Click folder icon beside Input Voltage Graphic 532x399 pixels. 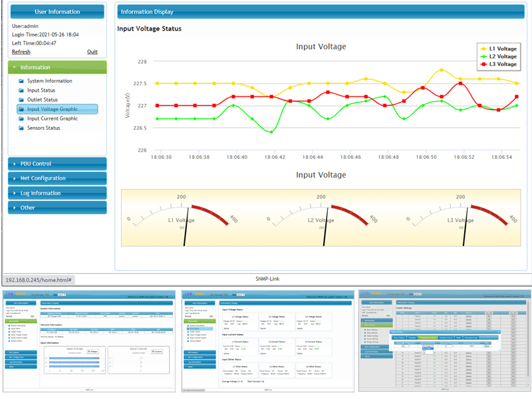pos(21,109)
